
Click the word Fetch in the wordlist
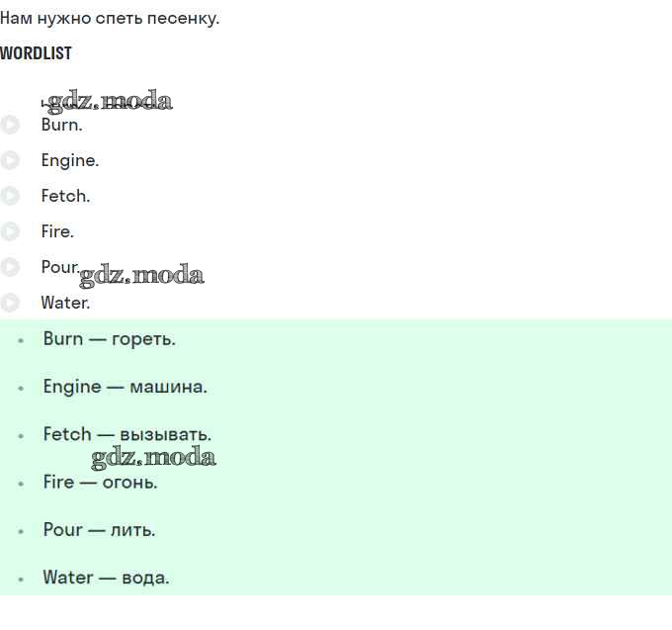pyautogui.click(x=65, y=196)
